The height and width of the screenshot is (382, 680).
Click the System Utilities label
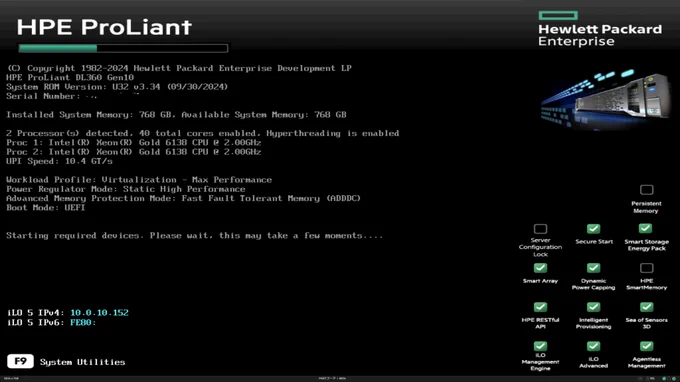pos(82,362)
